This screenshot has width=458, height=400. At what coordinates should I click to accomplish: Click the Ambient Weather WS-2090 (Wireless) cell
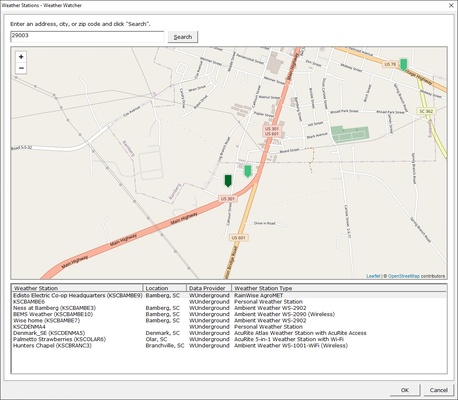coord(284,314)
